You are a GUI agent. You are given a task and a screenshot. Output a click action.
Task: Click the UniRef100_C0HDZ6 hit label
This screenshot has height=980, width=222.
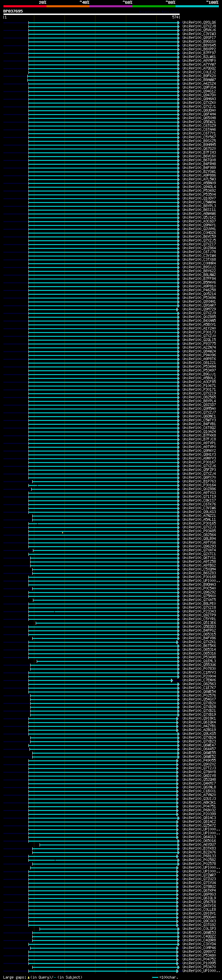(x=199, y=233)
